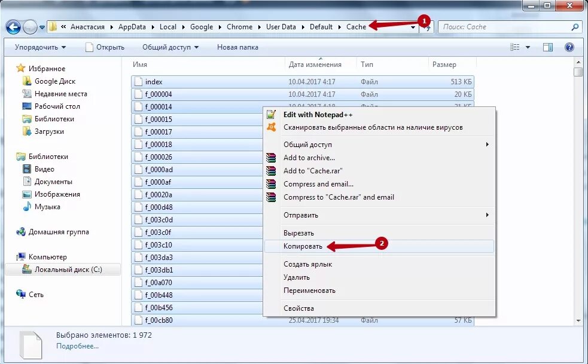Screen dimensions: 588x364
Task: Expand the arrow after Default breadcrumb
Action: tap(339, 27)
